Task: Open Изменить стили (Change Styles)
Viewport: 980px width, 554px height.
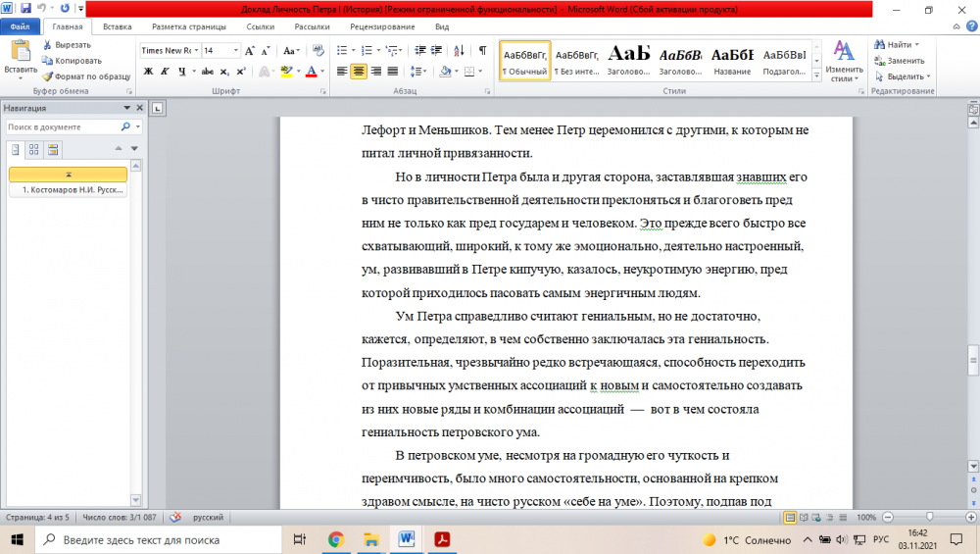Action: [843, 61]
